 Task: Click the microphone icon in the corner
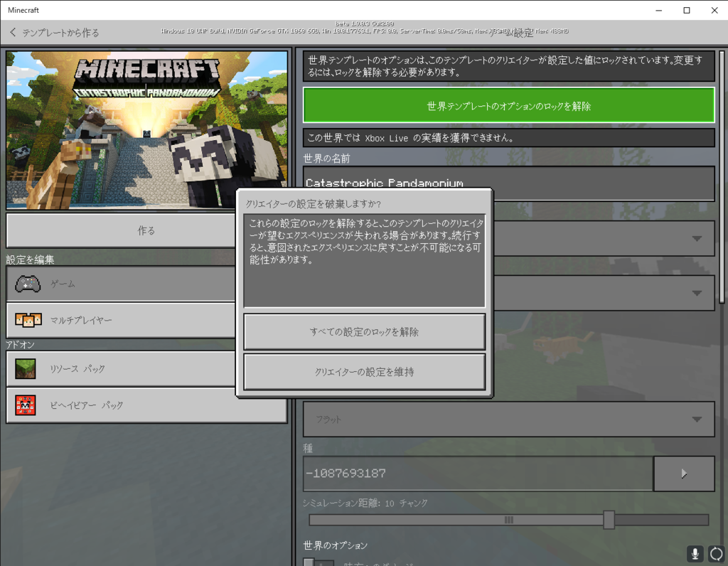point(695,553)
